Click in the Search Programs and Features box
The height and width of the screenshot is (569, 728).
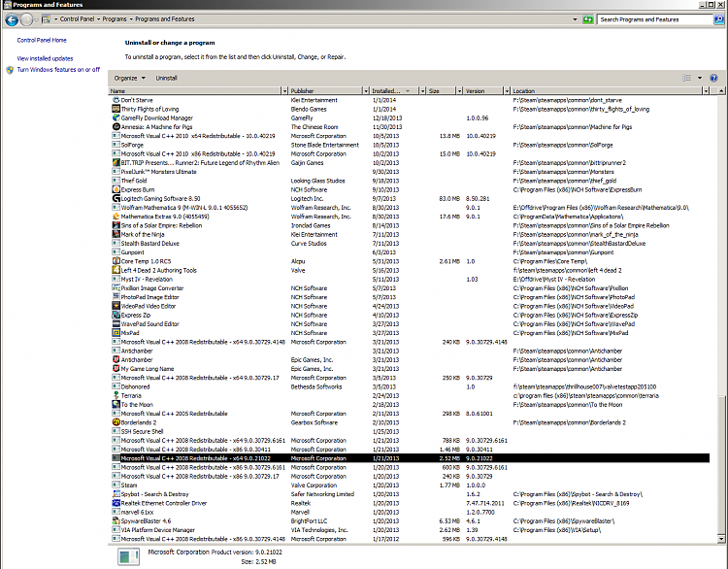pos(655,19)
